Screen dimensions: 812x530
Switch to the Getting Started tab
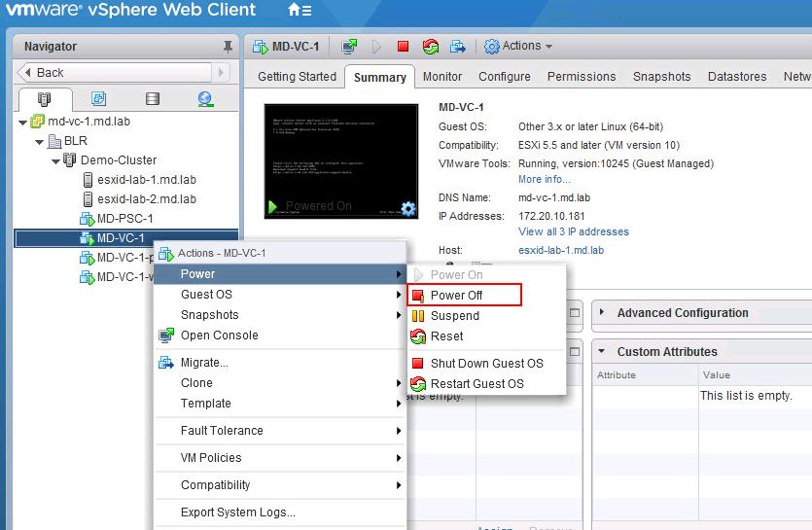coord(297,77)
